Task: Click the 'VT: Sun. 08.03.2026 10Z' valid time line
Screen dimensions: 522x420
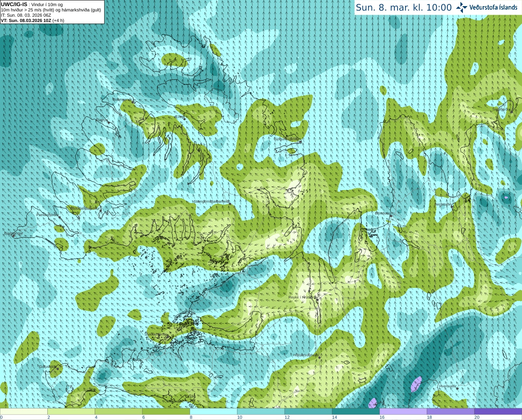Action: pos(26,20)
